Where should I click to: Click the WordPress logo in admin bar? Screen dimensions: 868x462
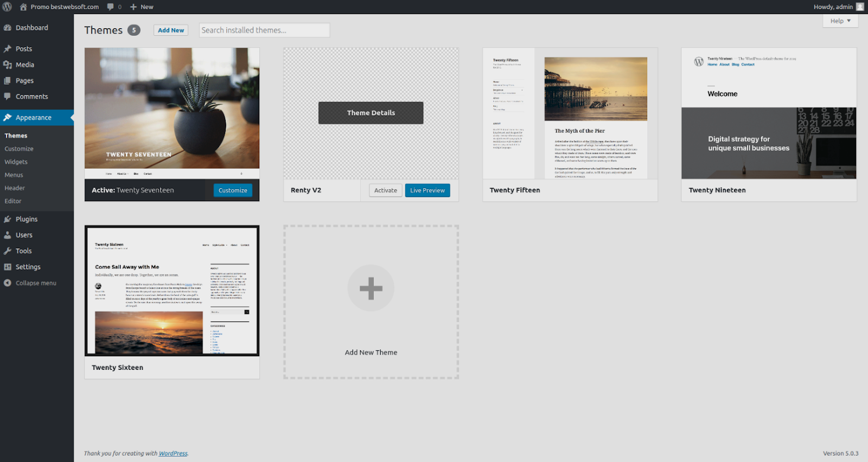(x=7, y=7)
